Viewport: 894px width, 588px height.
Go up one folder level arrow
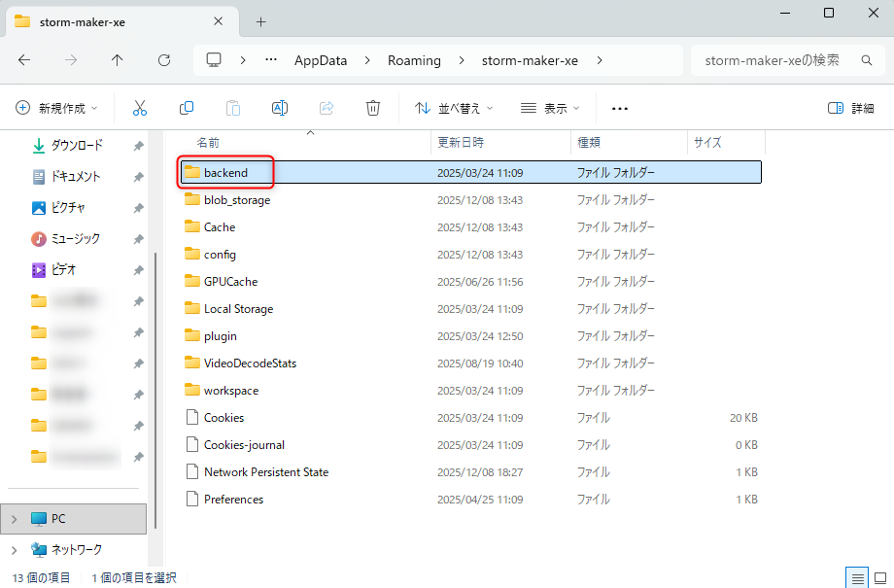click(x=118, y=60)
